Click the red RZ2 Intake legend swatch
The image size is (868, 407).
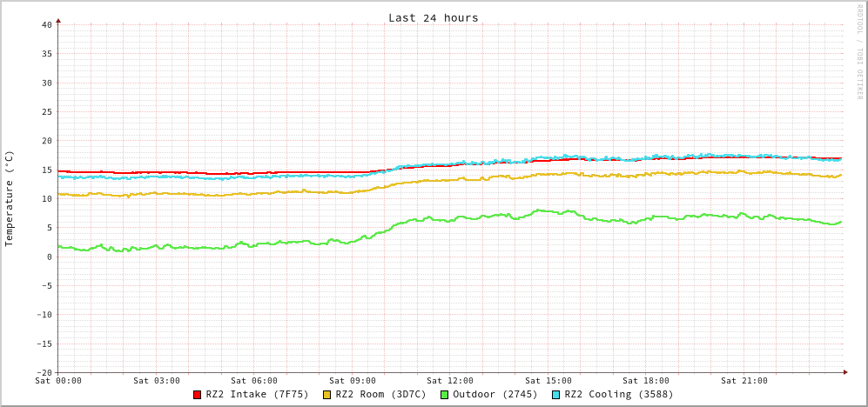coord(198,395)
